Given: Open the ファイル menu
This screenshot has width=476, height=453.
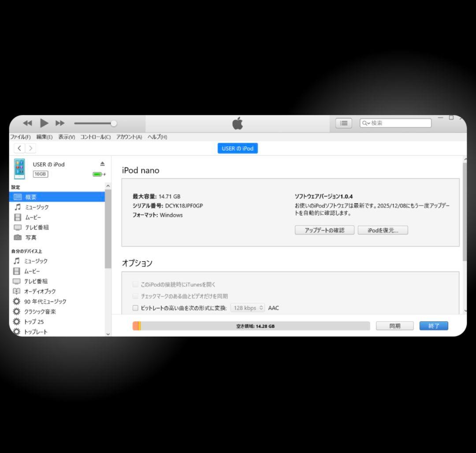Looking at the screenshot, I should (x=19, y=137).
